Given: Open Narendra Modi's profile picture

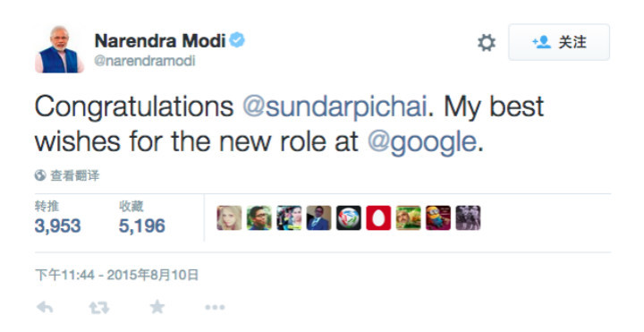Looking at the screenshot, I should click(59, 49).
